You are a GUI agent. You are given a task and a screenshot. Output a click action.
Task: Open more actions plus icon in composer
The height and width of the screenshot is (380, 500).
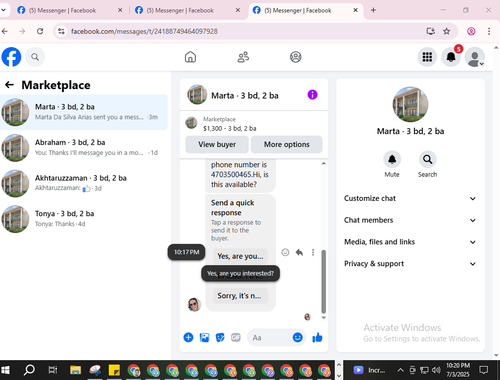tap(188, 337)
